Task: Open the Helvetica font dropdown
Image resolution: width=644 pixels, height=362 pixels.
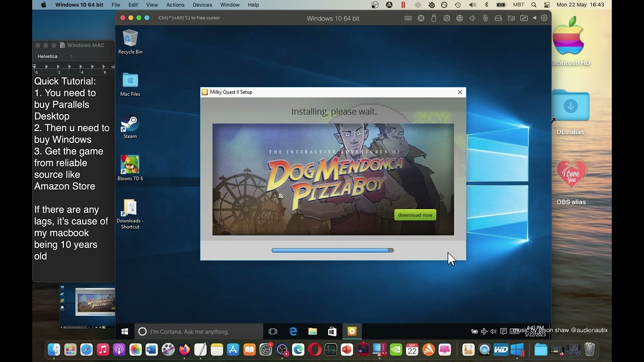Action: pyautogui.click(x=55, y=56)
